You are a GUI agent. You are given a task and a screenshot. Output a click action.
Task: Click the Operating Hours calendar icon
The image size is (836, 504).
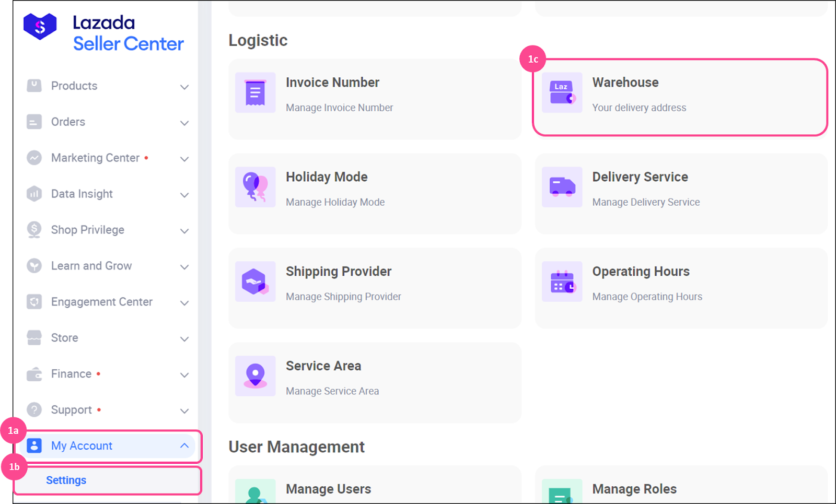click(x=562, y=282)
